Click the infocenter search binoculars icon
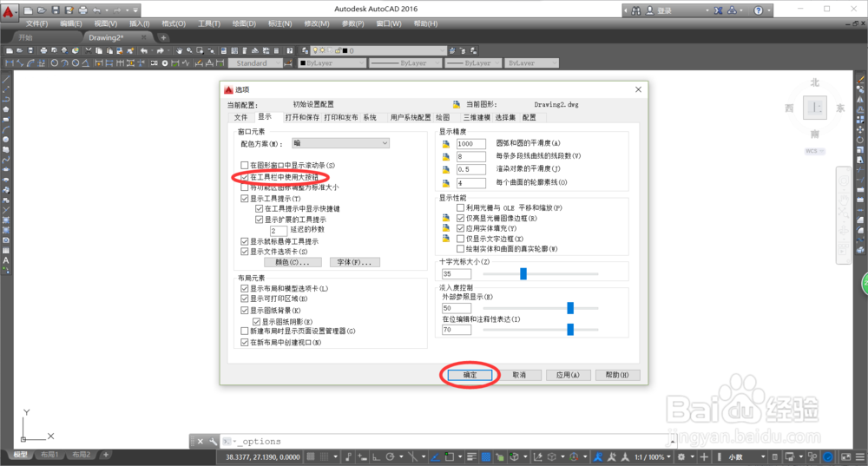 (x=636, y=10)
